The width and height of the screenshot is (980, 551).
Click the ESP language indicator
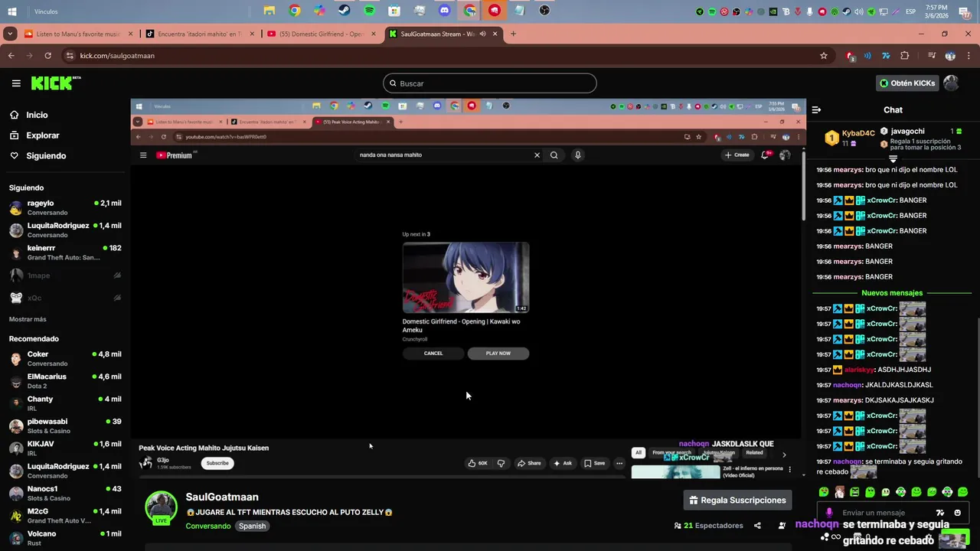click(x=911, y=11)
